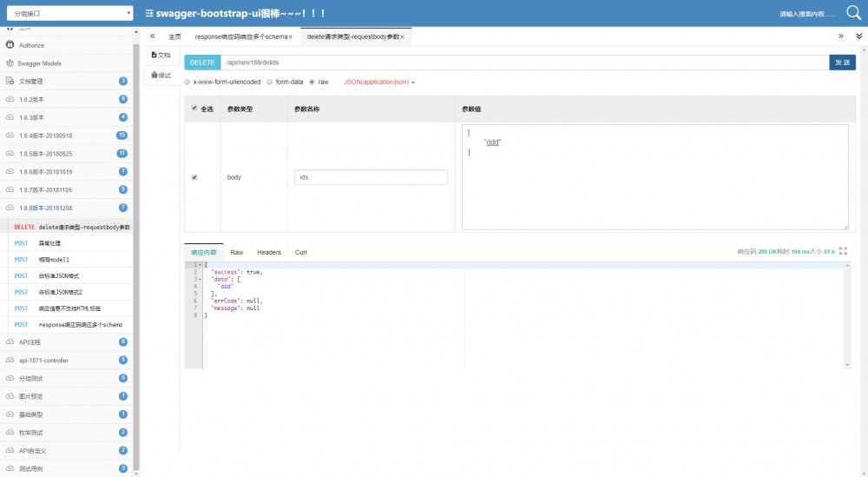Click the request body value textarea
Image resolution: width=868 pixels, height=477 pixels.
click(654, 176)
